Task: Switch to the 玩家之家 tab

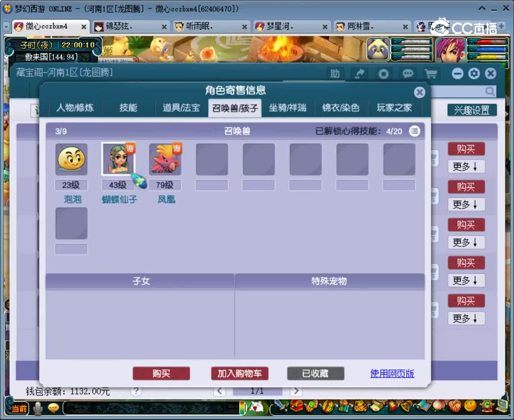Action: point(394,108)
